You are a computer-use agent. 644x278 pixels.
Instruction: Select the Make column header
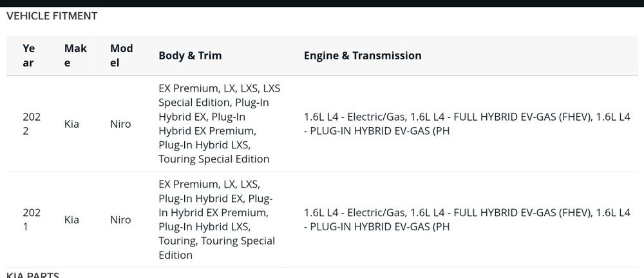pos(75,55)
